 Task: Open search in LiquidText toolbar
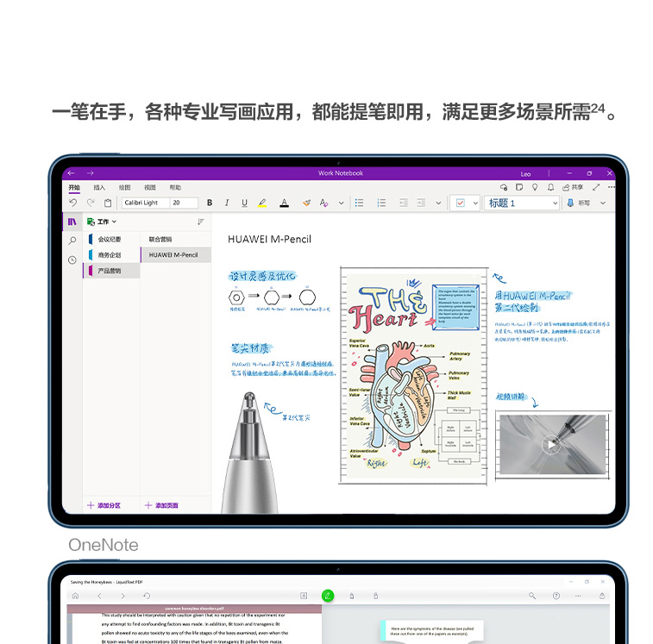point(532,596)
